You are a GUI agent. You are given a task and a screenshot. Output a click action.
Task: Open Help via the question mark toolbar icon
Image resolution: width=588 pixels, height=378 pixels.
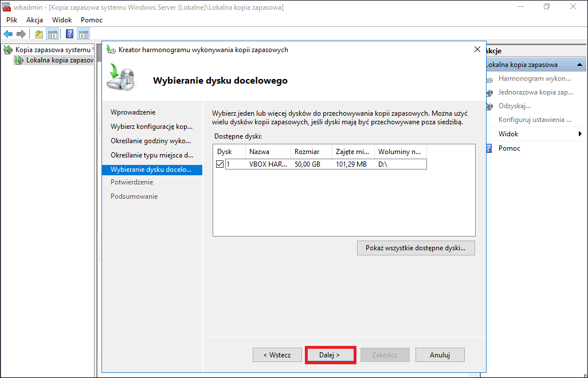tap(70, 34)
